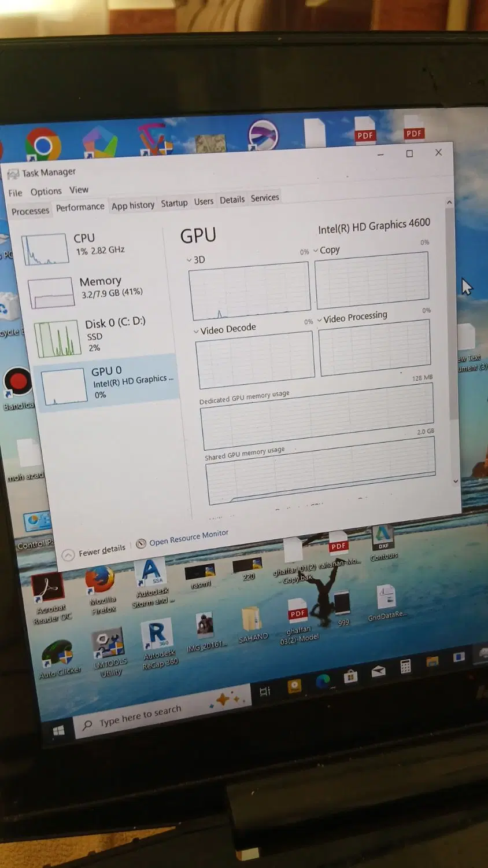Image resolution: width=488 pixels, height=868 pixels.
Task: Open Task View on the taskbar
Action: (x=265, y=692)
